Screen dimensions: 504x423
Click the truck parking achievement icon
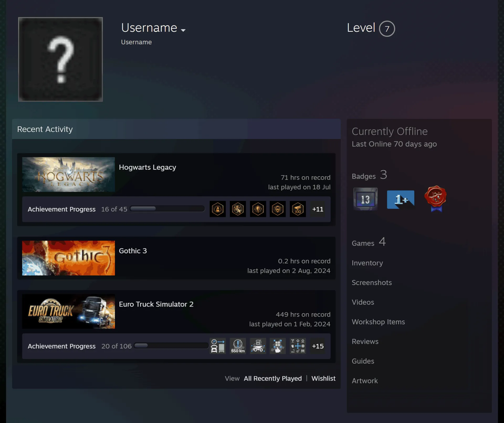tap(218, 346)
